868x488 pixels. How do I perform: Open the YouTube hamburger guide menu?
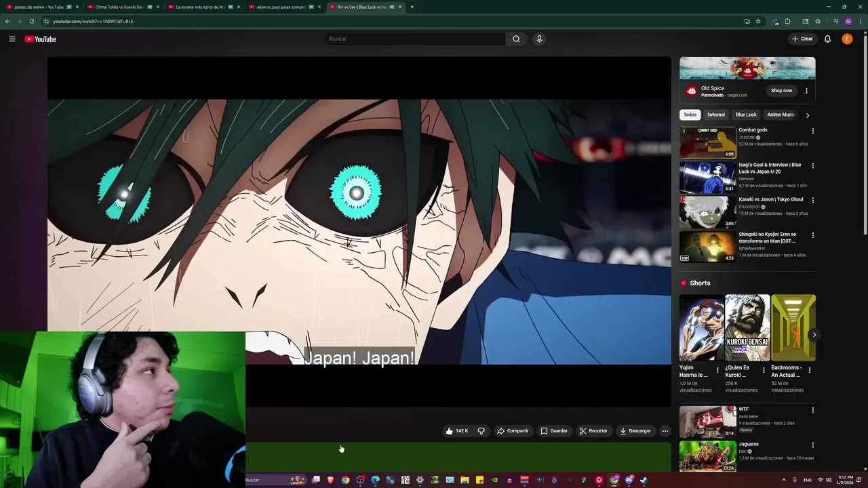point(12,39)
